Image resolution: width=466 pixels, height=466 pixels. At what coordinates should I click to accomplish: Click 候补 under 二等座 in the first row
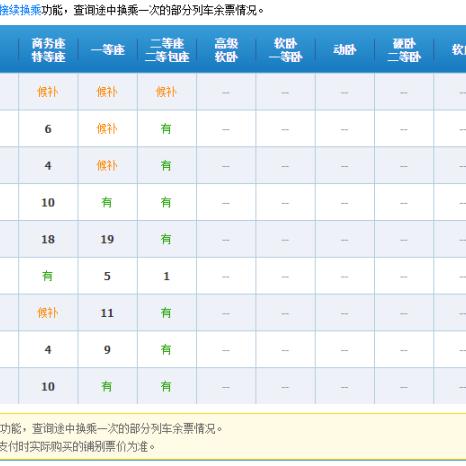[166, 92]
